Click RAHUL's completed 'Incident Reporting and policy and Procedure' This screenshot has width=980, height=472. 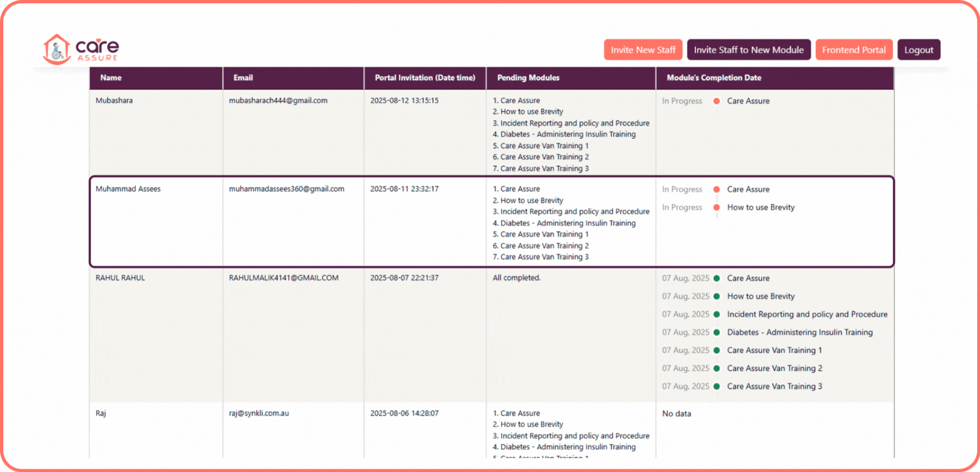(807, 314)
